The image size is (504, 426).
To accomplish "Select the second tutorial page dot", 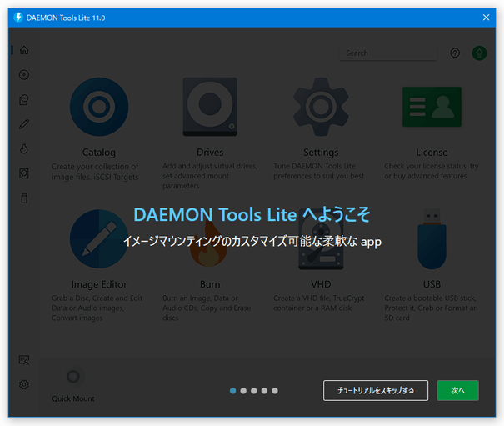I will point(243,391).
